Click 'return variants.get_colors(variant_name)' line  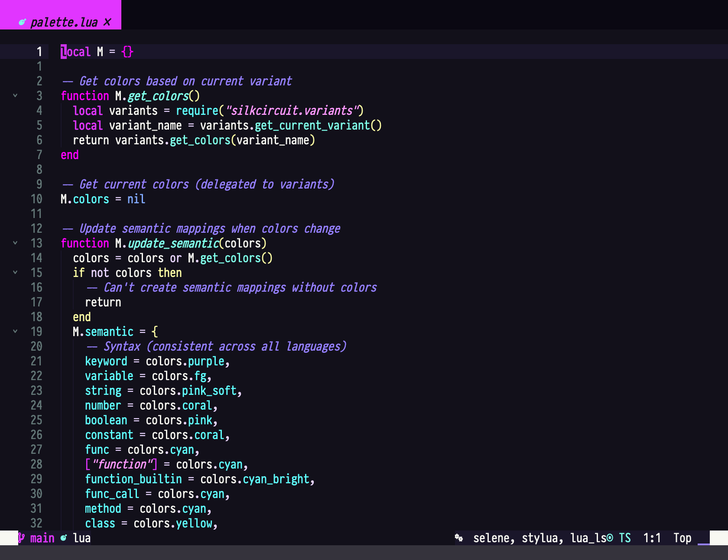click(x=194, y=140)
